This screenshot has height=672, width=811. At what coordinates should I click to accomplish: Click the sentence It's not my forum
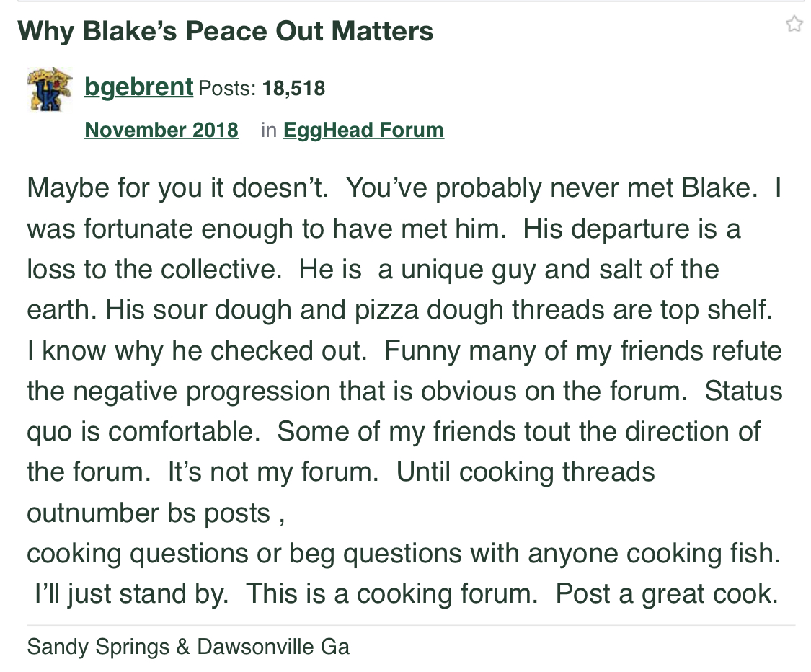[x=272, y=472]
